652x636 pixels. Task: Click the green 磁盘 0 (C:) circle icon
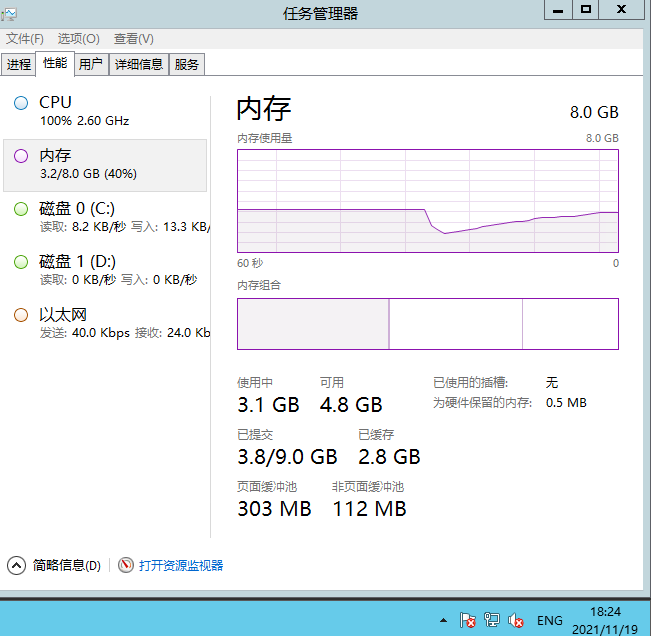pyautogui.click(x=21, y=209)
